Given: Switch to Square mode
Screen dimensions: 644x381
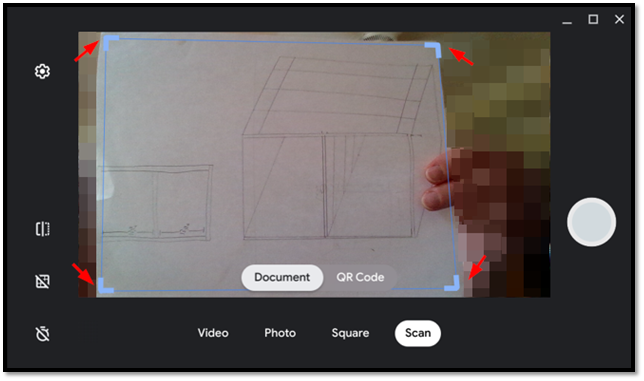Looking at the screenshot, I should (x=350, y=333).
